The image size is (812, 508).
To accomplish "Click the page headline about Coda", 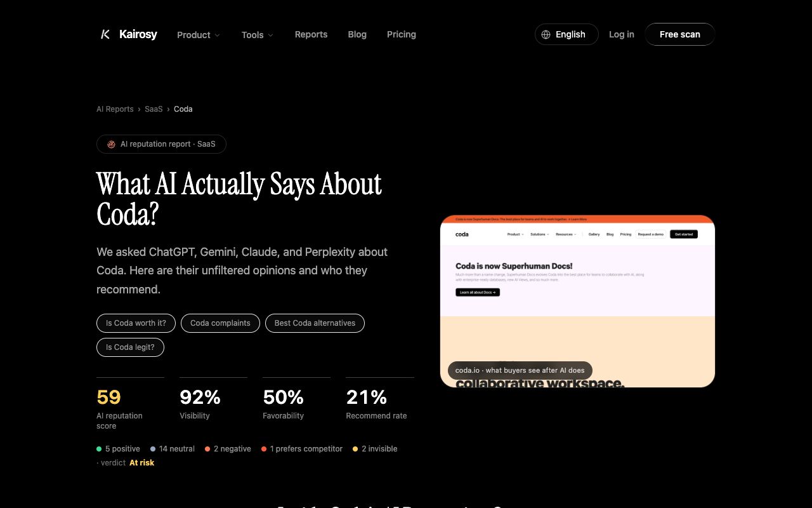I will 239,199.
